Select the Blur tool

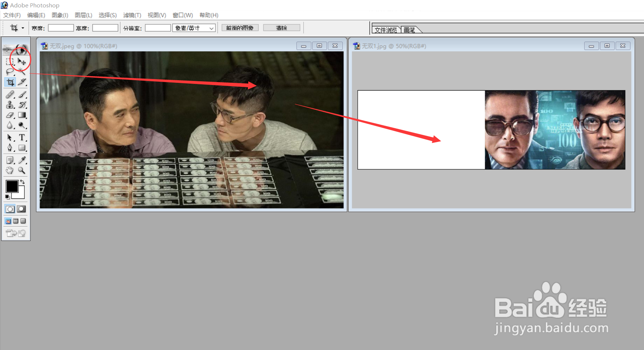pos(10,126)
